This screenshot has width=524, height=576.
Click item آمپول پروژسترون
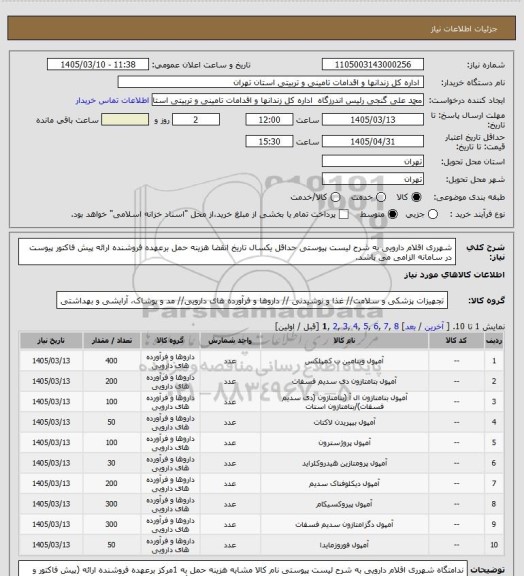(344, 443)
